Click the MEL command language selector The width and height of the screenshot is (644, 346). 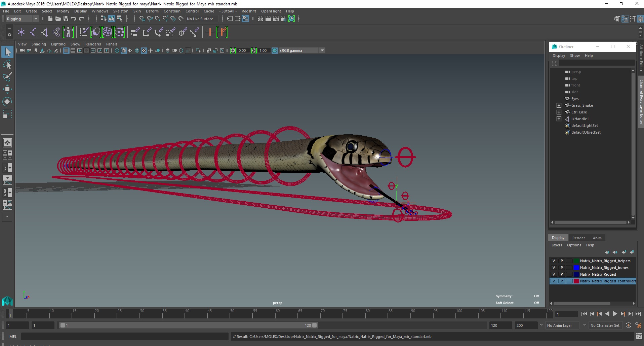click(13, 337)
